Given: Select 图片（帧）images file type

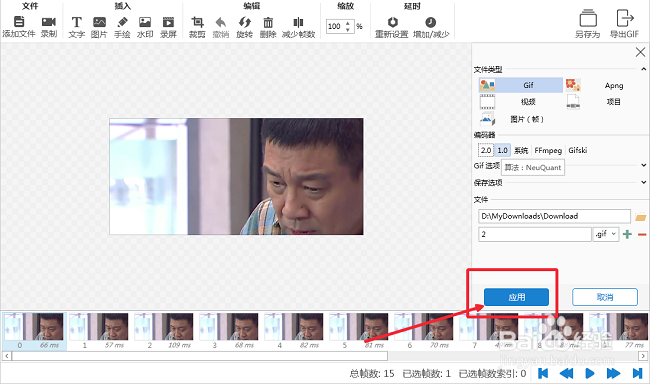Looking at the screenshot, I should (521, 119).
